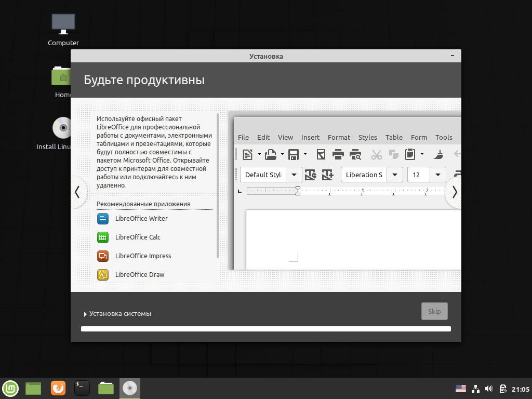Open the Form menu in slideshow

click(x=419, y=137)
